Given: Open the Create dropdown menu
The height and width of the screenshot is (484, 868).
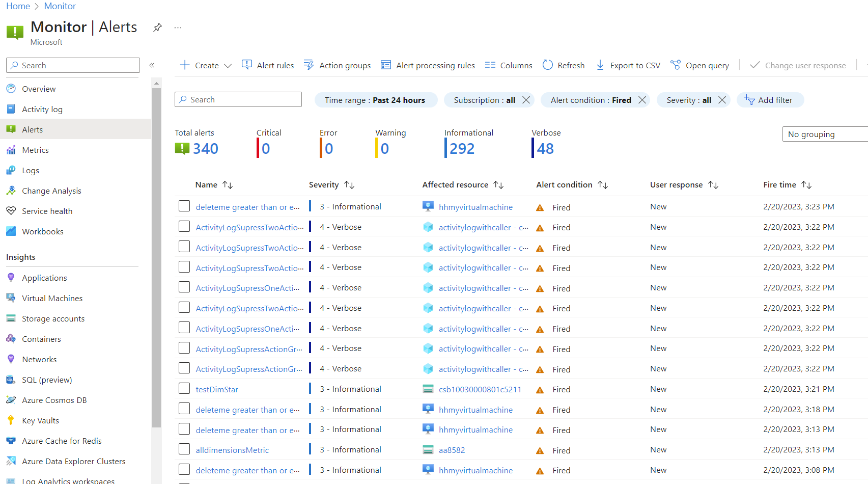Looking at the screenshot, I should [x=205, y=65].
